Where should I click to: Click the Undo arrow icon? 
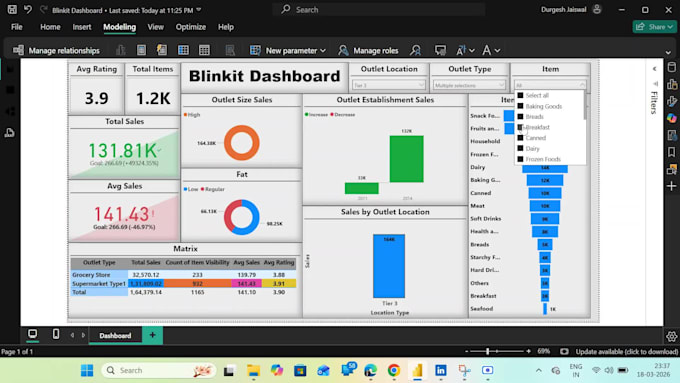[x=28, y=9]
